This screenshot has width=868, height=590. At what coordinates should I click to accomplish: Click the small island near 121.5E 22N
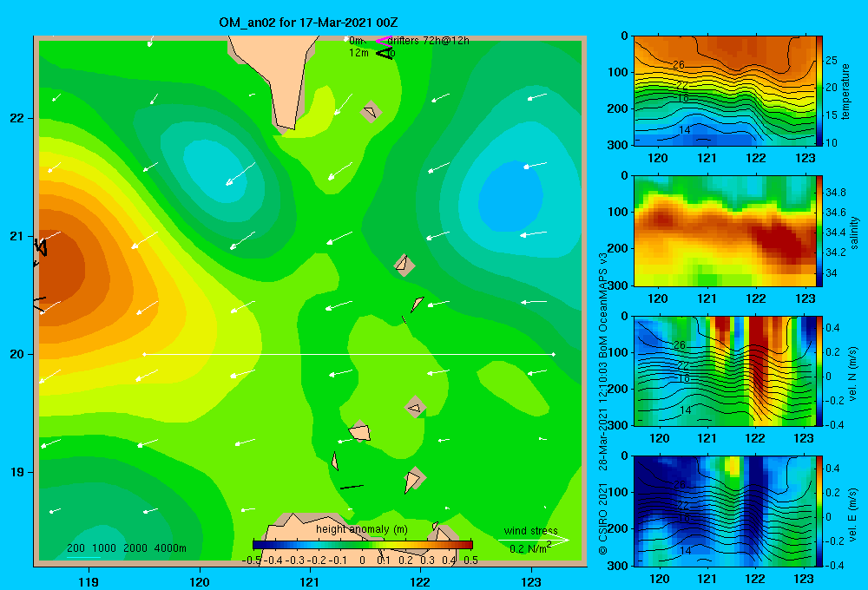pos(371,112)
